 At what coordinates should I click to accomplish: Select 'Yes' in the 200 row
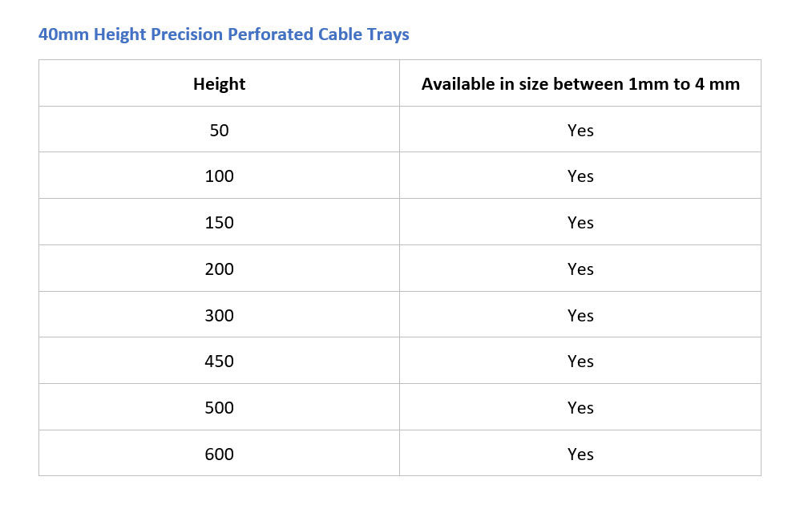coord(580,269)
